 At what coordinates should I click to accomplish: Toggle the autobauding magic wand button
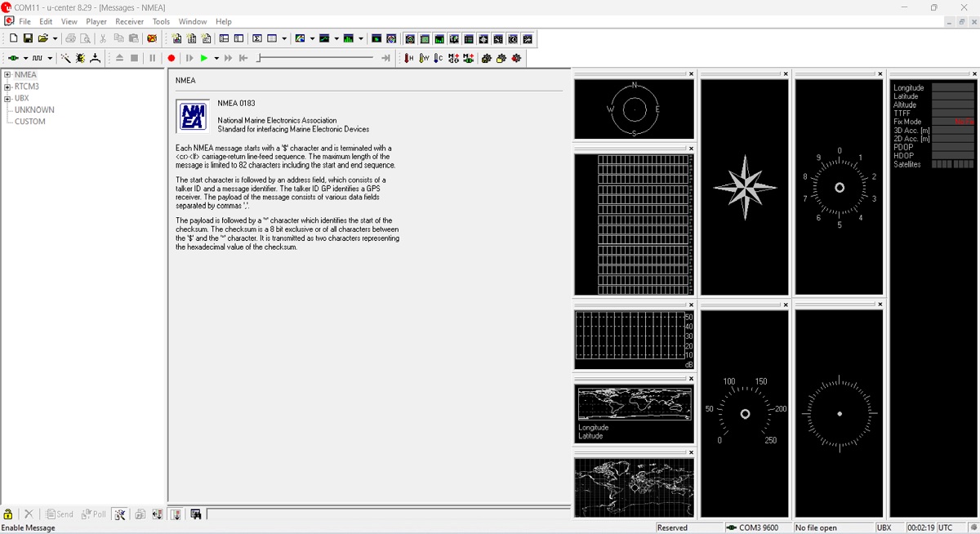65,58
